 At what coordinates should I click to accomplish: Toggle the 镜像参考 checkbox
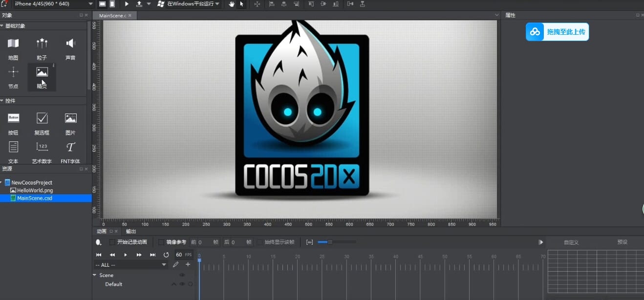pos(161,242)
